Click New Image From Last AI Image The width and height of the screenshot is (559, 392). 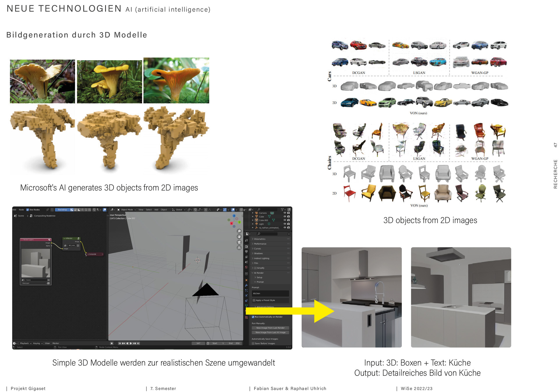click(x=270, y=333)
